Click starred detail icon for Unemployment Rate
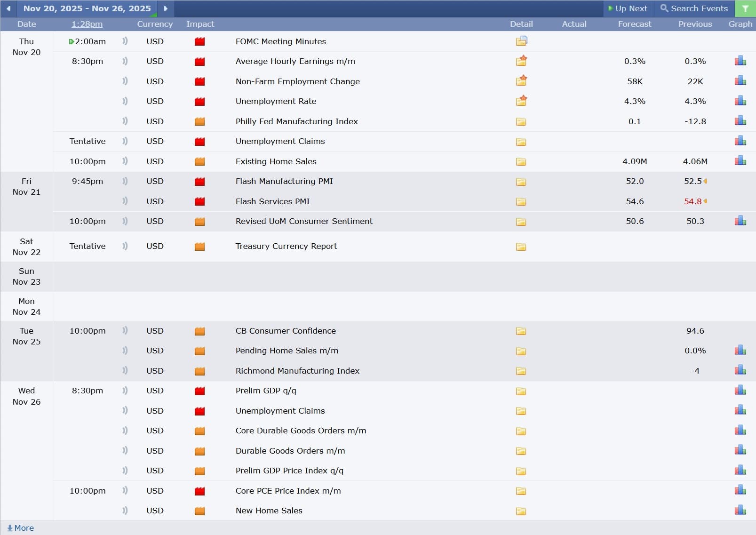The width and height of the screenshot is (756, 535). point(521,101)
